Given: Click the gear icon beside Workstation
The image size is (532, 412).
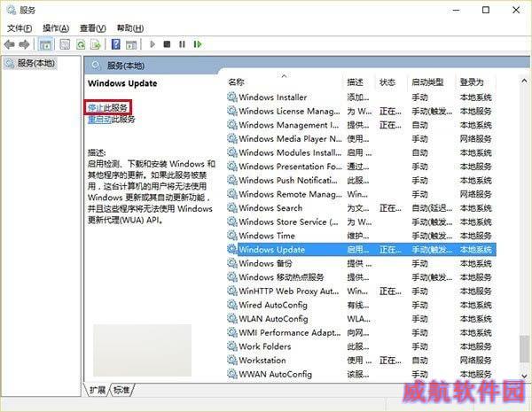Looking at the screenshot, I should click(x=232, y=360).
